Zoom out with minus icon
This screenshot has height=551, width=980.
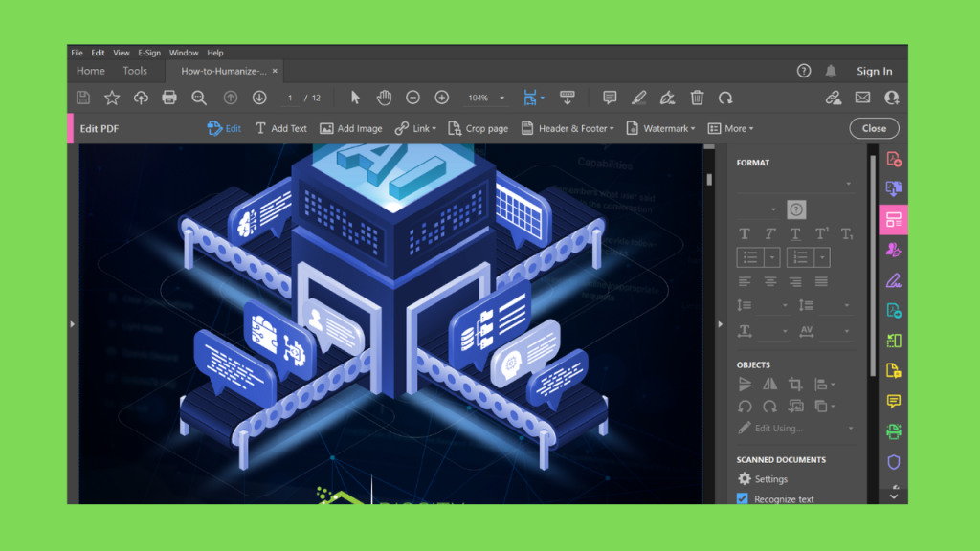(412, 98)
